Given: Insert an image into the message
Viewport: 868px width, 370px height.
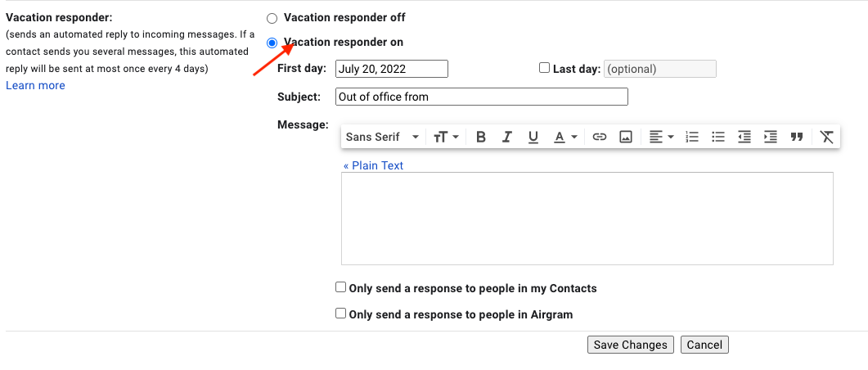Looking at the screenshot, I should pyautogui.click(x=626, y=137).
